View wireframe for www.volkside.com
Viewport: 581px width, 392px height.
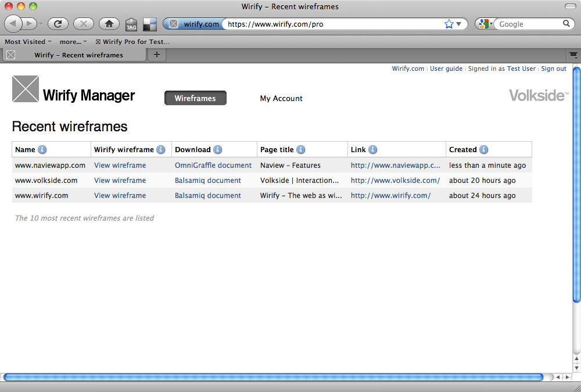(120, 181)
